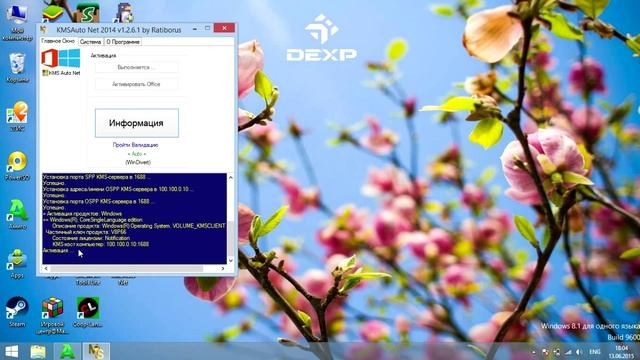Open the Корзина recycle bin icon

click(x=17, y=68)
